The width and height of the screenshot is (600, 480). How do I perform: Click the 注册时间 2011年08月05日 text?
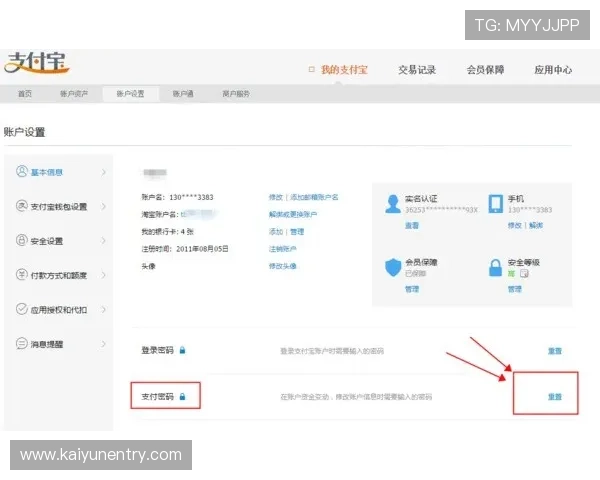[185, 249]
